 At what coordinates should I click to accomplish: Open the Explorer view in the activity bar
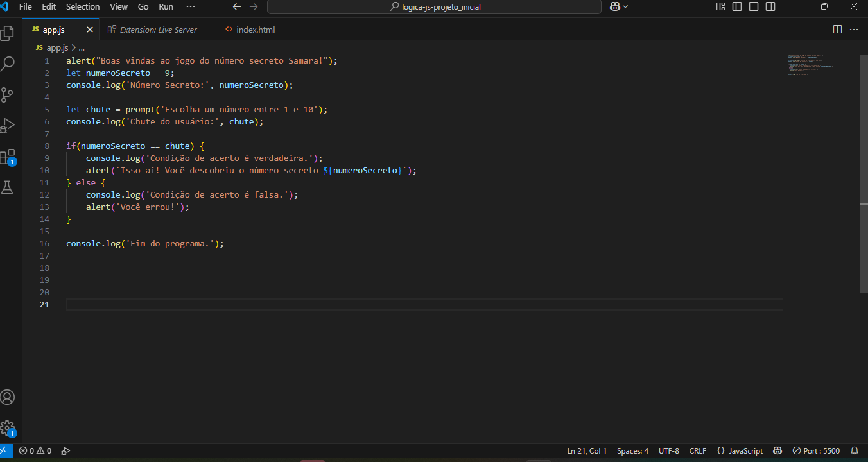(8, 33)
